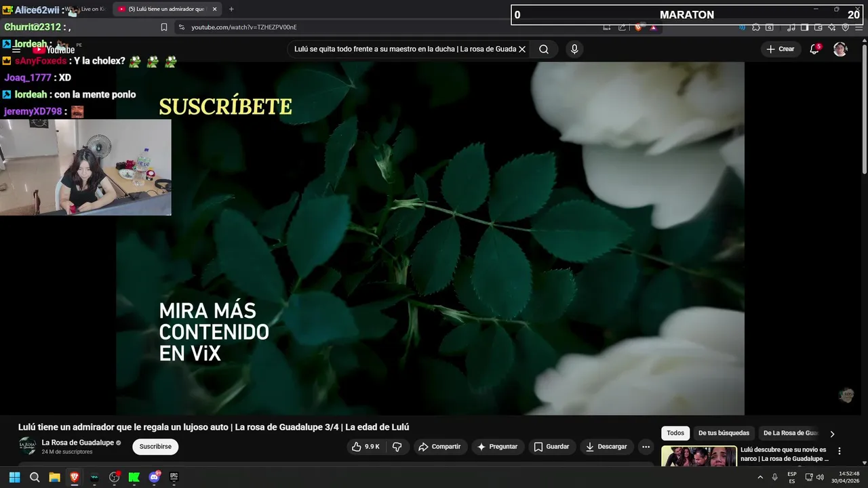Open La Rosa de Guadalupe channel name
This screenshot has height=488, width=868.
point(77,443)
